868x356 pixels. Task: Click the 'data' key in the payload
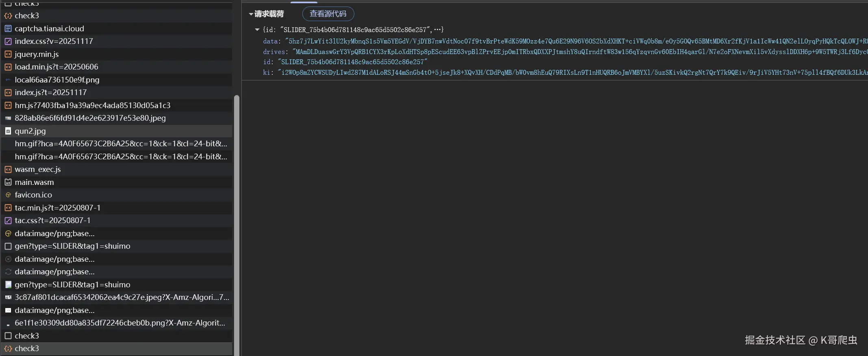(x=270, y=41)
